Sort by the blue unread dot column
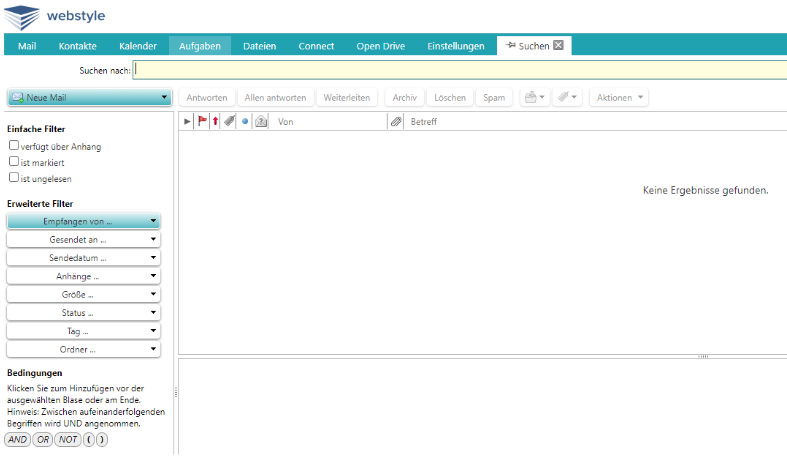 245,121
